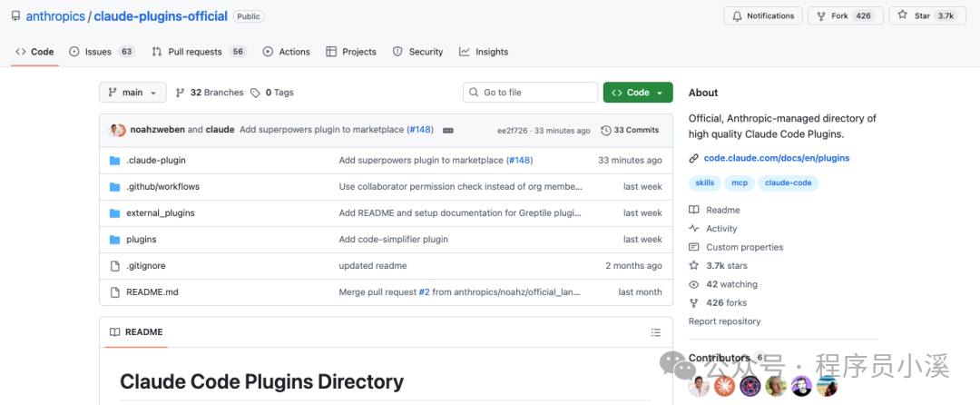Click the .claude-plugin folder icon
The width and height of the screenshot is (980, 405).
pyautogui.click(x=114, y=161)
